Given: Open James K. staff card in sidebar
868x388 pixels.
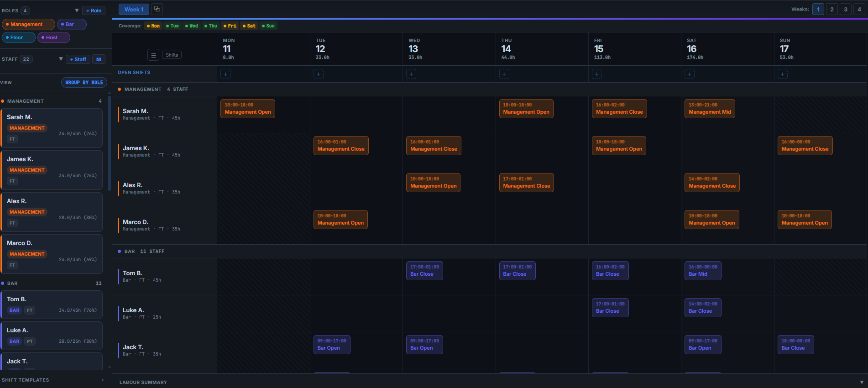Looking at the screenshot, I should pyautogui.click(x=52, y=170).
